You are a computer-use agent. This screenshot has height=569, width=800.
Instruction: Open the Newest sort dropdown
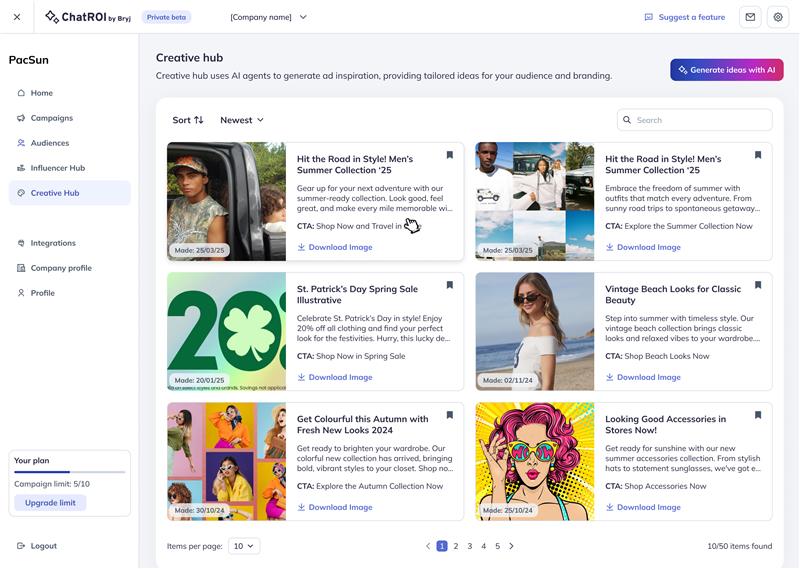(x=242, y=120)
